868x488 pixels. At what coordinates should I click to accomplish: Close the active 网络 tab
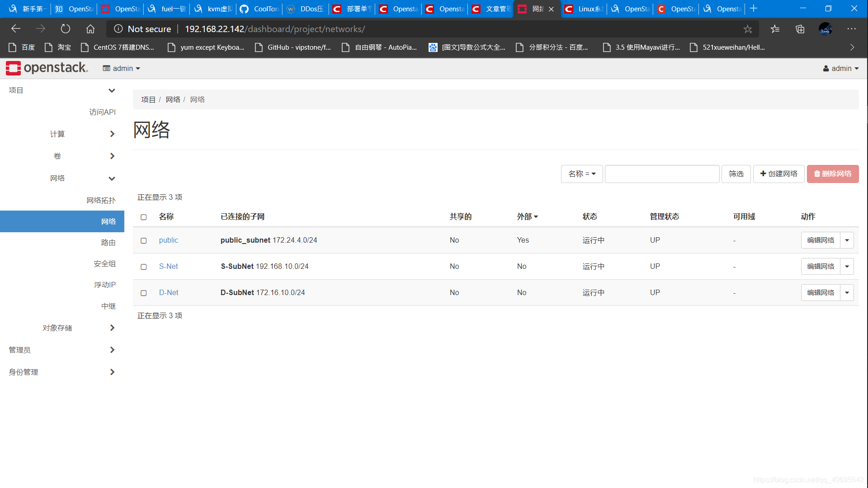551,9
